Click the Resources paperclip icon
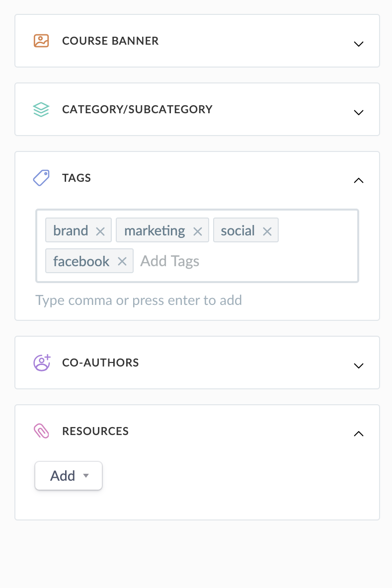Viewport: 392px width, 588px height. (x=41, y=431)
